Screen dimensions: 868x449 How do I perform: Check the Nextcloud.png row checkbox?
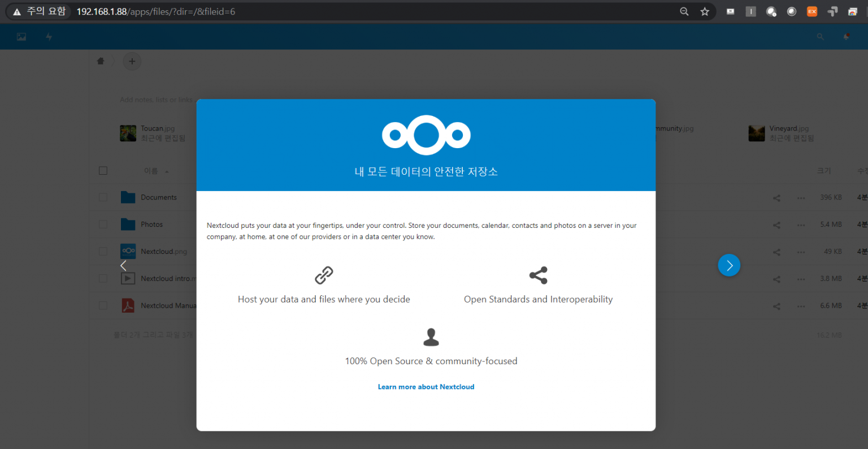103,252
